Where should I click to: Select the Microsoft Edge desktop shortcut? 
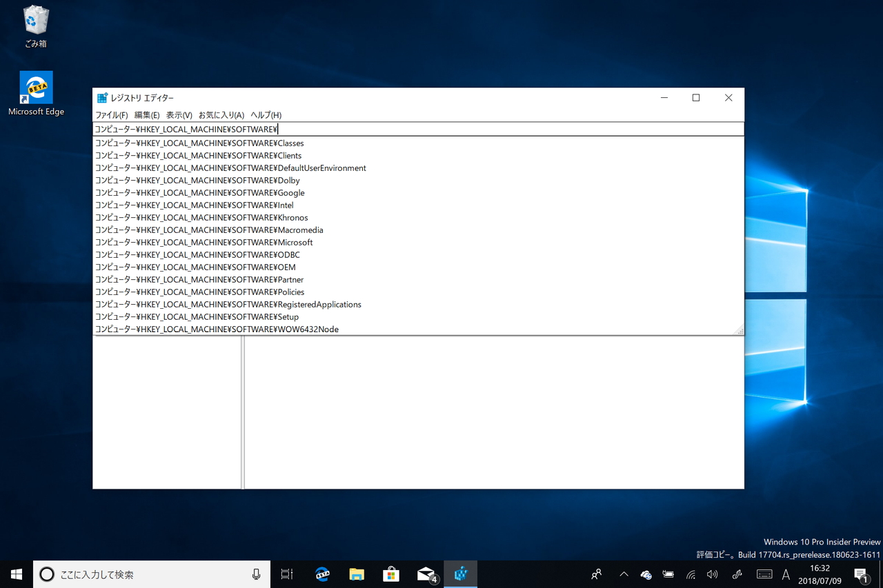click(36, 94)
